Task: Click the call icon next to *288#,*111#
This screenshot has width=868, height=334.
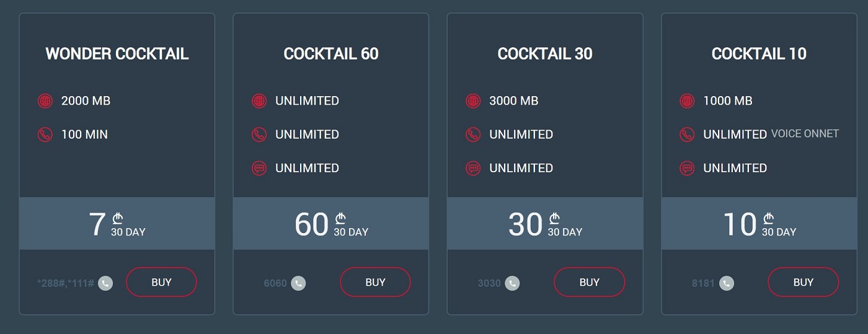Action: (x=105, y=283)
